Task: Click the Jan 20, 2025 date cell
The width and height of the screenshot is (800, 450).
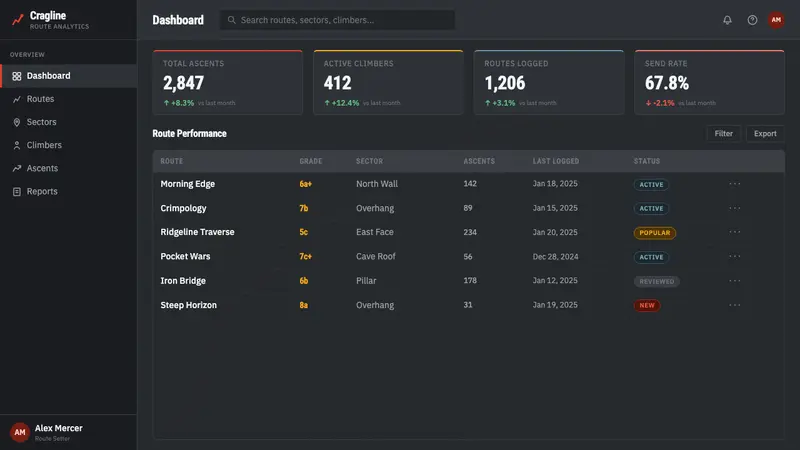Action: click(555, 232)
